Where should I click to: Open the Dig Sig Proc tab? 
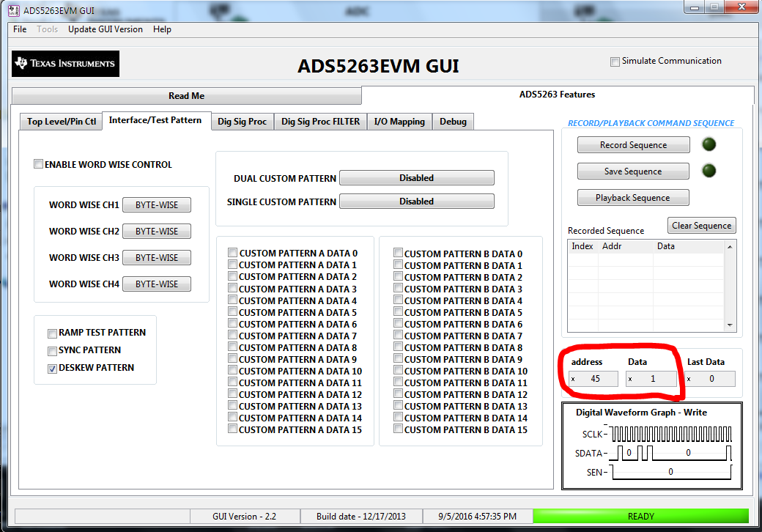tap(242, 122)
